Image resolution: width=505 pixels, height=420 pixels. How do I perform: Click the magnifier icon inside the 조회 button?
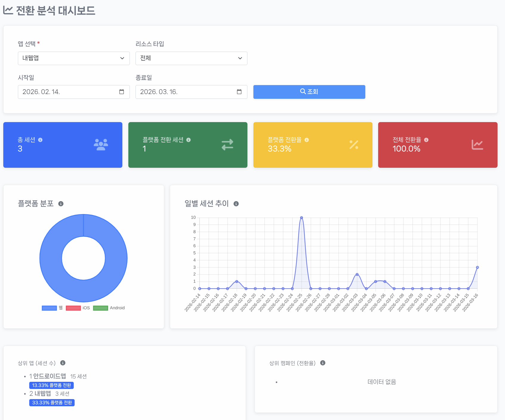tap(303, 91)
